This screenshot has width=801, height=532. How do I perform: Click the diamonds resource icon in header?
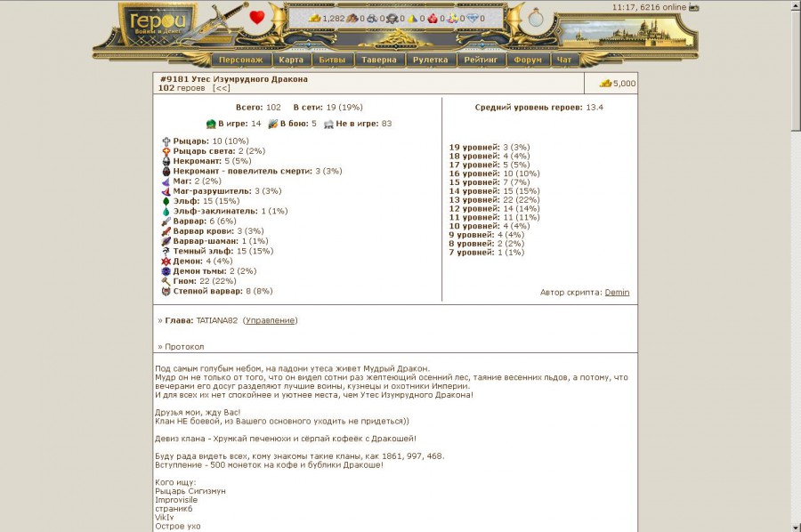click(x=473, y=18)
